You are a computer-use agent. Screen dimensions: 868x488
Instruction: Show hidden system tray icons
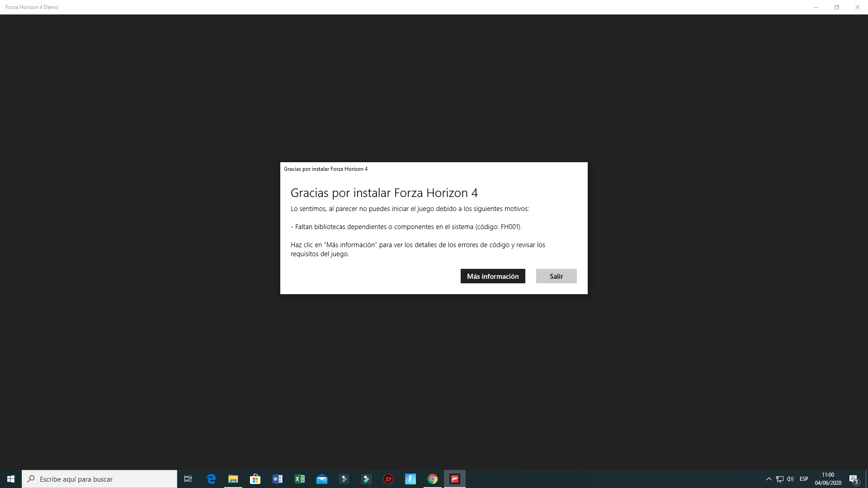pyautogui.click(x=769, y=479)
